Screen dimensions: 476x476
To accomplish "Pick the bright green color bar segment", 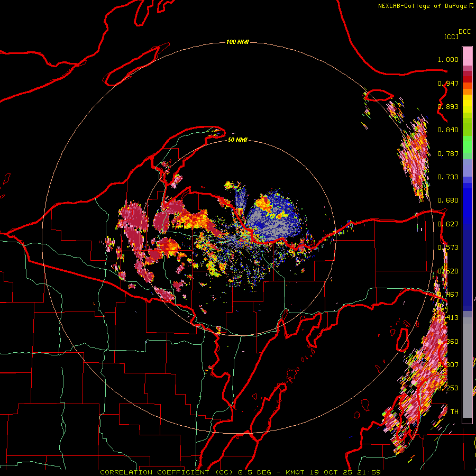I will click(467, 144).
